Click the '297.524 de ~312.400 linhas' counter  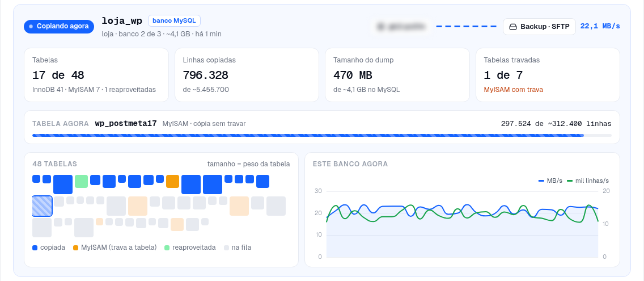[x=556, y=123]
